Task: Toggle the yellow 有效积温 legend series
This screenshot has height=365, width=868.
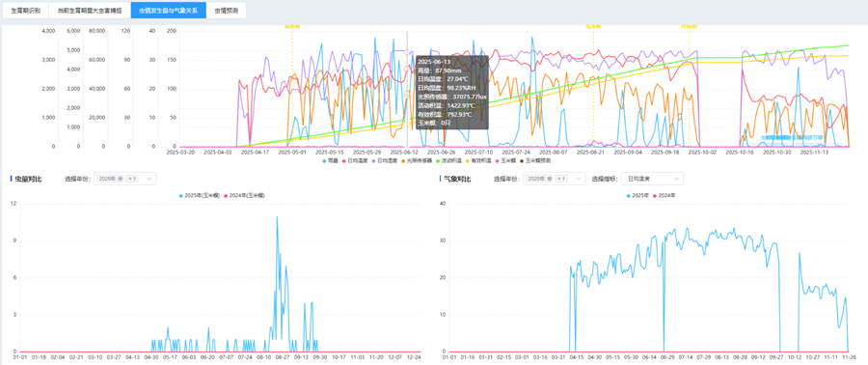Action: pos(478,161)
